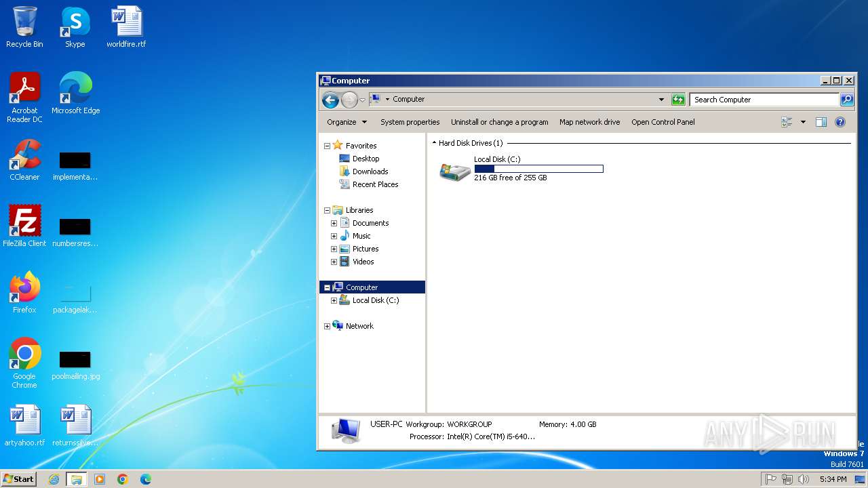Open the More view options dropdown arrow

pyautogui.click(x=803, y=122)
